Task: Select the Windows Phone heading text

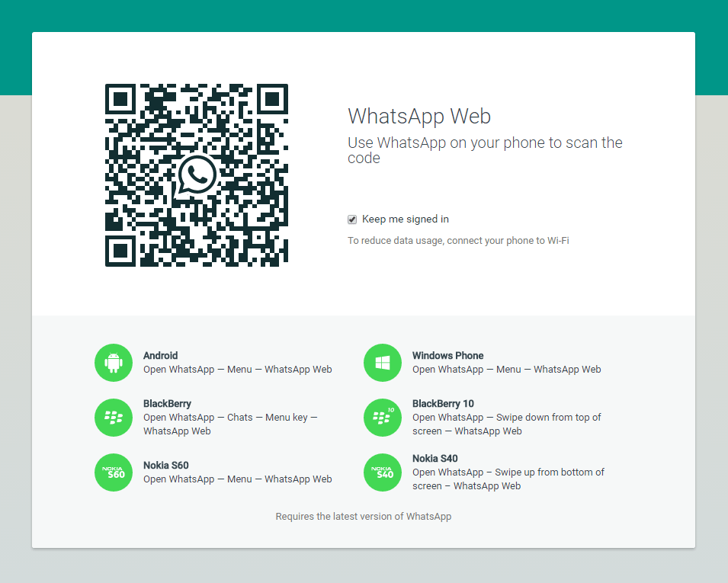Action: click(x=447, y=356)
